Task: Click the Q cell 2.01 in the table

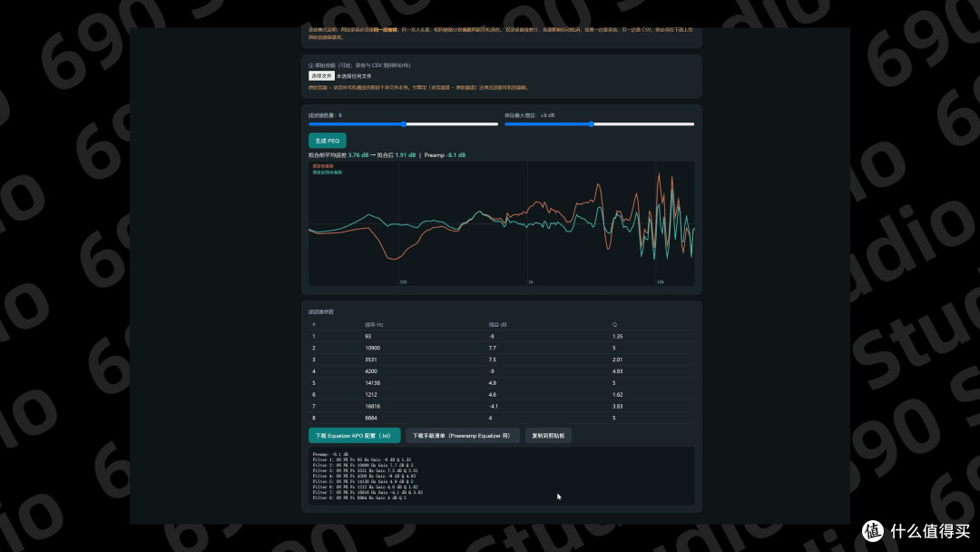Action: (618, 360)
